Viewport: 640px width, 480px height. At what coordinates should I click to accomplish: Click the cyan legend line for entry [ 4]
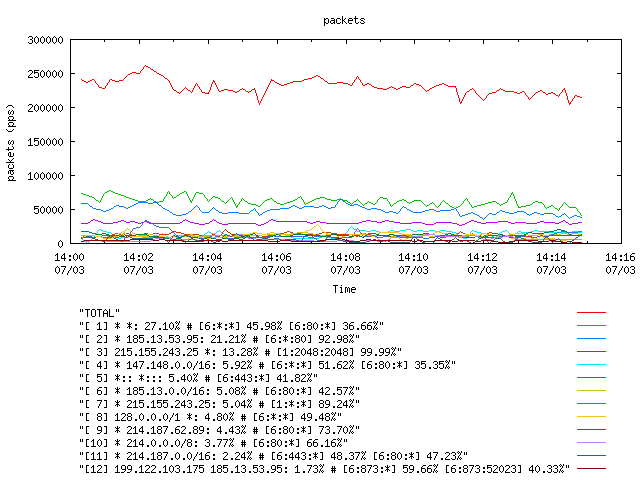coord(591,364)
